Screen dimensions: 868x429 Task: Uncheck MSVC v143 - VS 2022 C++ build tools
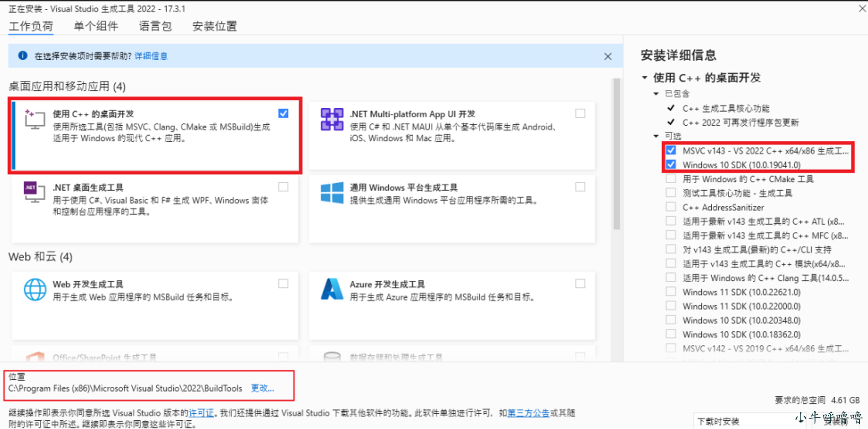[x=671, y=150]
